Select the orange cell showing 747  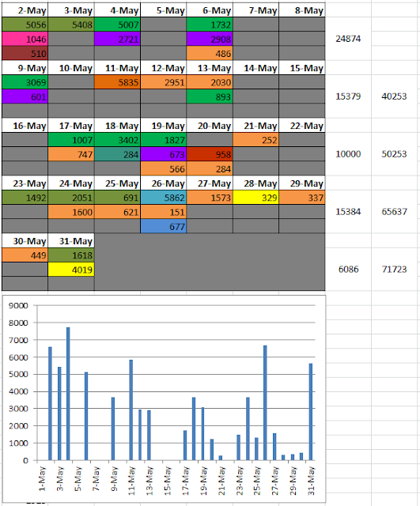point(71,155)
